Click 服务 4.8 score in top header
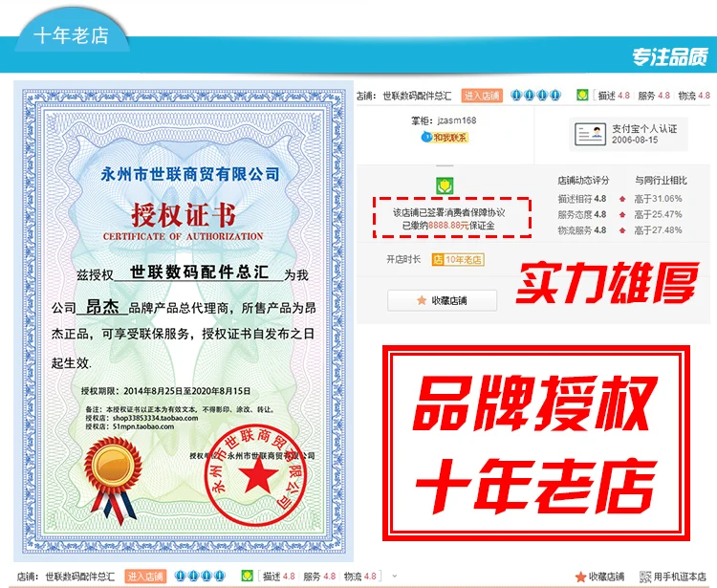This screenshot has width=717, height=588. pos(654,96)
